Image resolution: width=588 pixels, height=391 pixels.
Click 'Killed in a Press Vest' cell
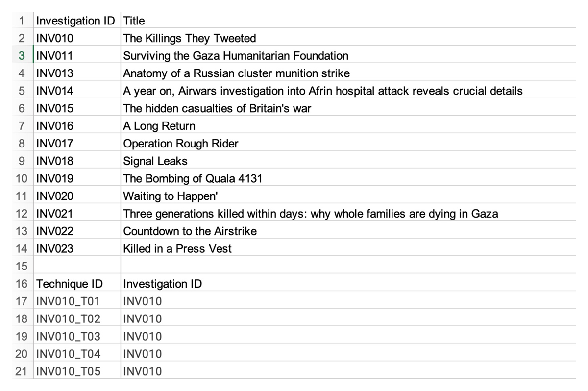click(x=348, y=249)
